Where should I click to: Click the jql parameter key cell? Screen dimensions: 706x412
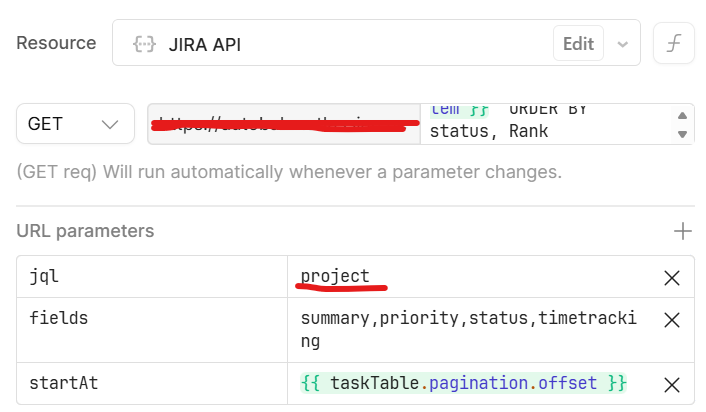click(152, 276)
